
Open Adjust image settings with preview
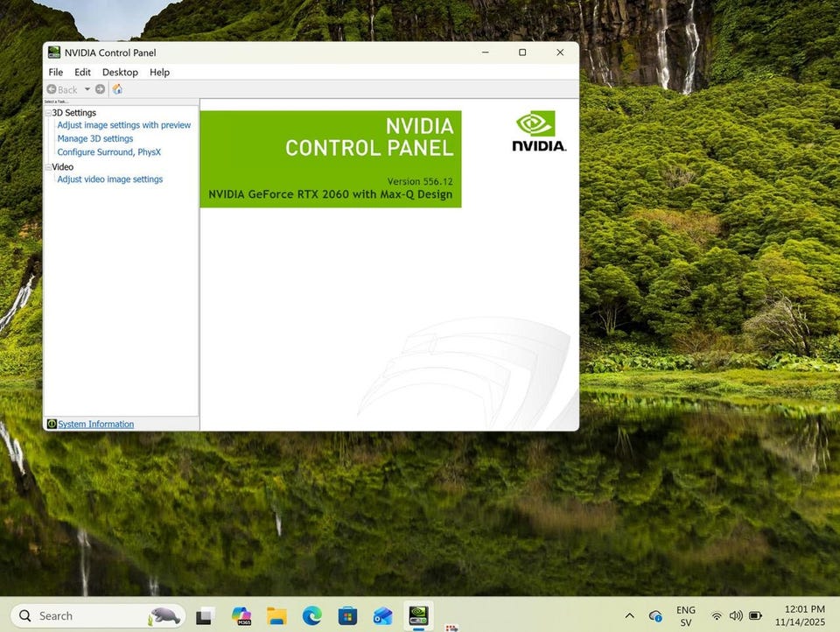123,125
